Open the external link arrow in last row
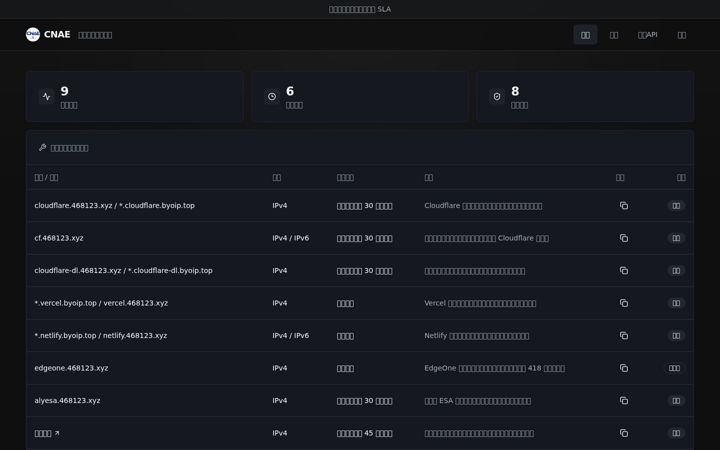Viewport: 720px width, 450px height. coord(57,433)
